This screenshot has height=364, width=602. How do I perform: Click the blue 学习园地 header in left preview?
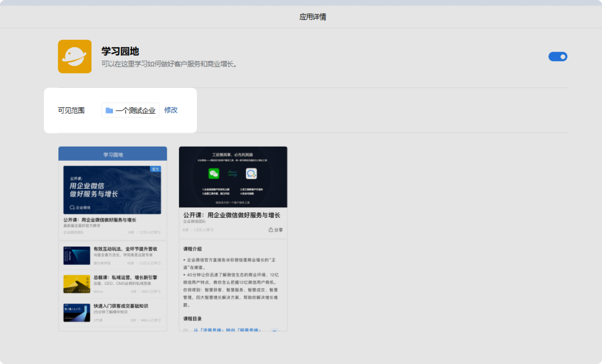113,154
